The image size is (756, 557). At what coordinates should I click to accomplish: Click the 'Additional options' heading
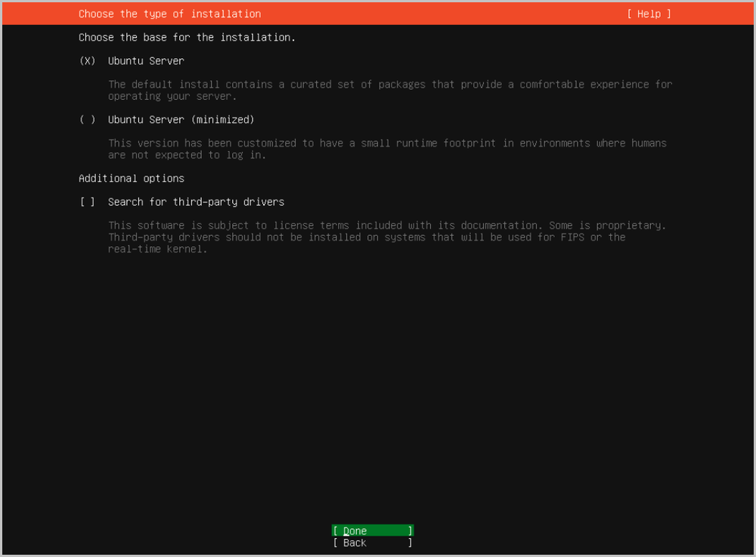(132, 178)
